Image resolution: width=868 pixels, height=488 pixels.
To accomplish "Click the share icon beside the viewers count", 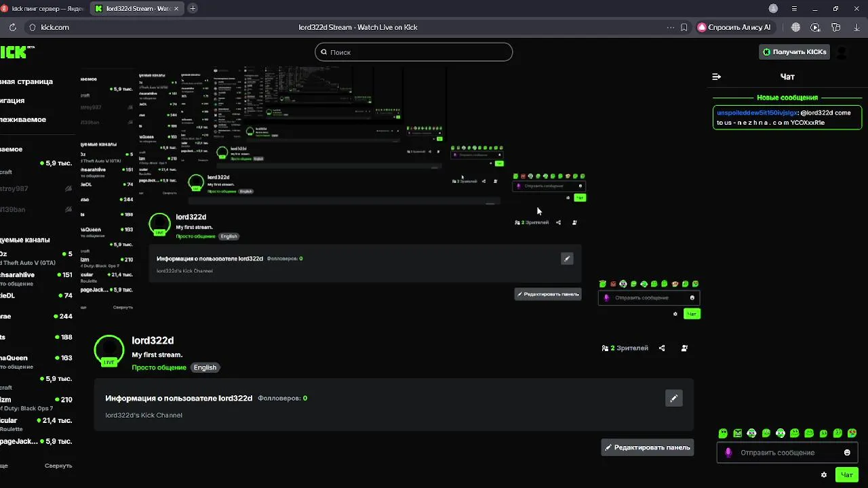I will [x=662, y=348].
